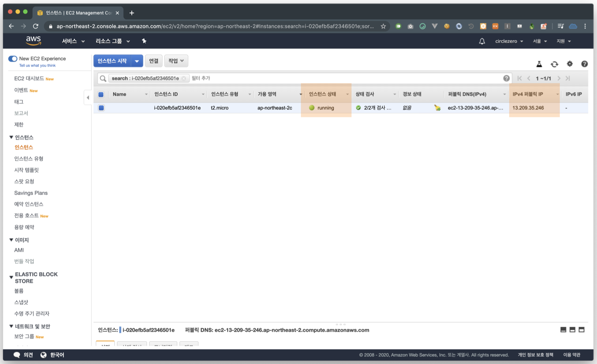Go back in browser history

[11, 26]
